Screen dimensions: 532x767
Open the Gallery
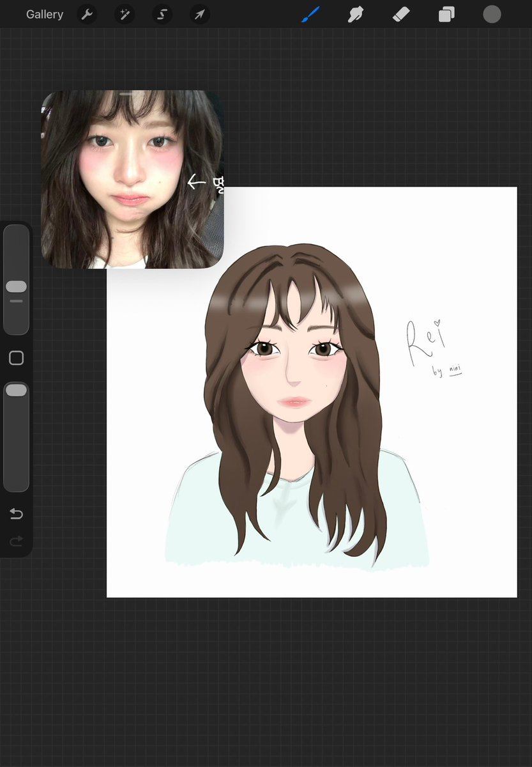(x=45, y=14)
